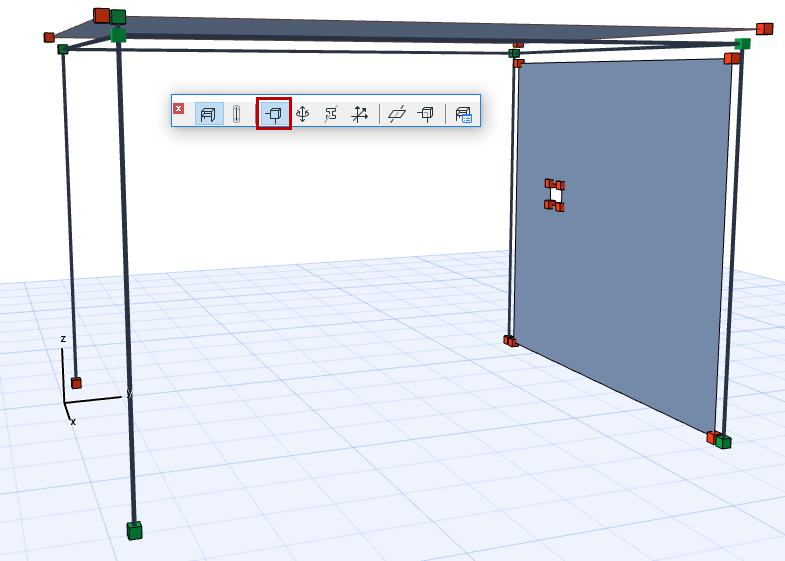Select red node at wall bottom left corner
Image resolution: width=785 pixels, height=561 pixels.
click(511, 341)
